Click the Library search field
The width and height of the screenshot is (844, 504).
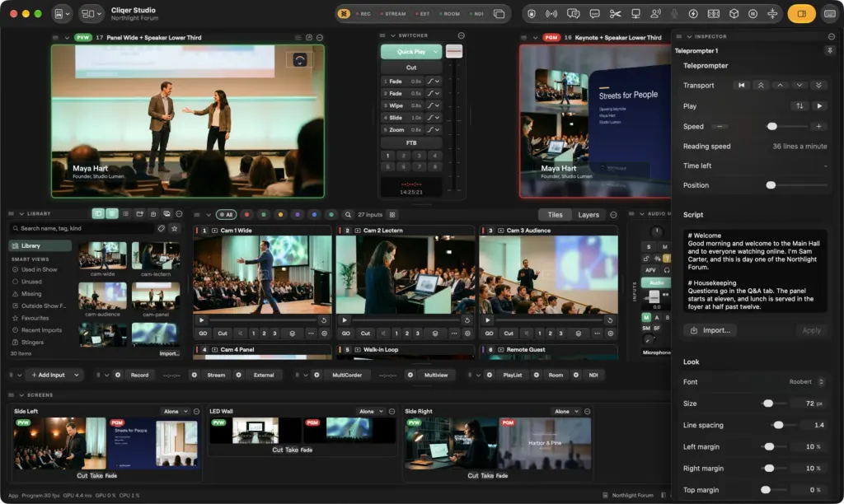(x=83, y=229)
